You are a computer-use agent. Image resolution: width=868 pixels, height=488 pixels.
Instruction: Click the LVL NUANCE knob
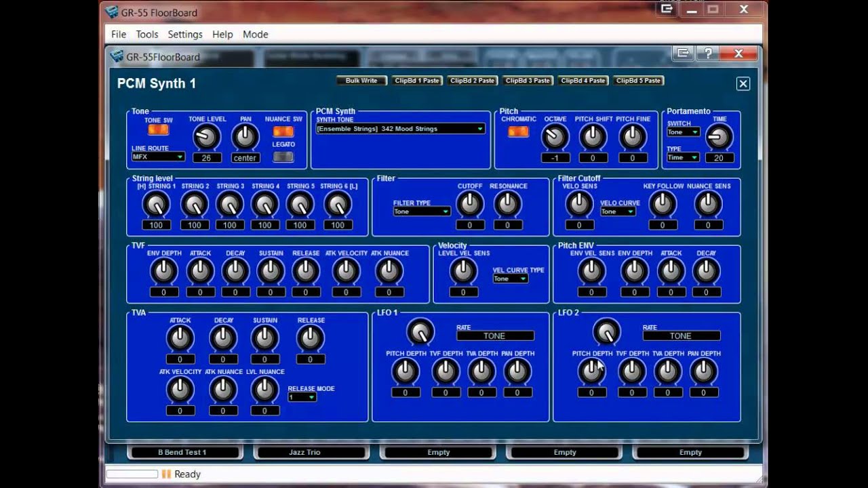[264, 389]
